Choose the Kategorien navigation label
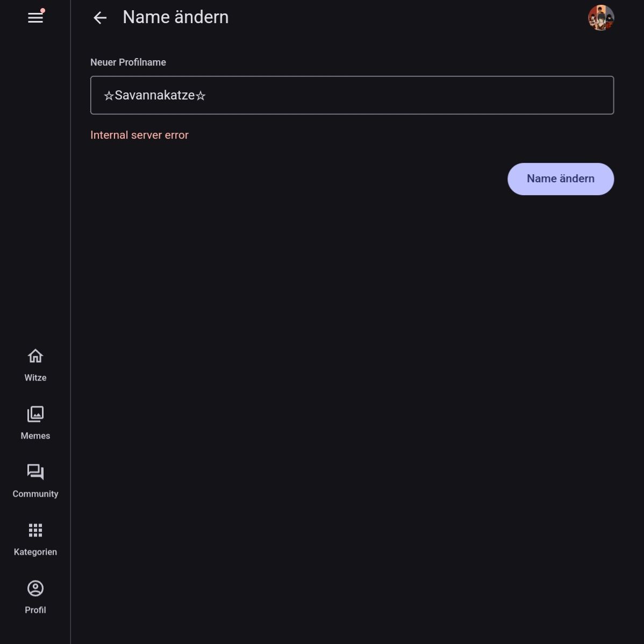 pyautogui.click(x=35, y=552)
